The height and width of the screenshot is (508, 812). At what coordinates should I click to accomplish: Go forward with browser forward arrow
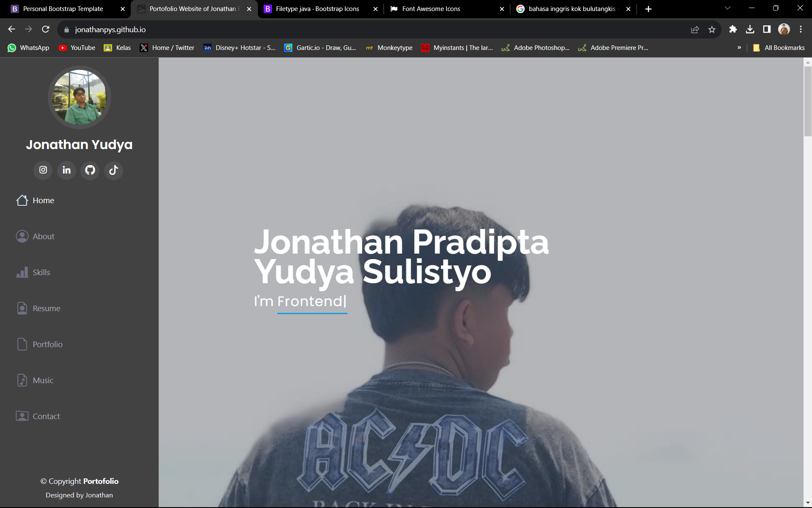pyautogui.click(x=28, y=29)
